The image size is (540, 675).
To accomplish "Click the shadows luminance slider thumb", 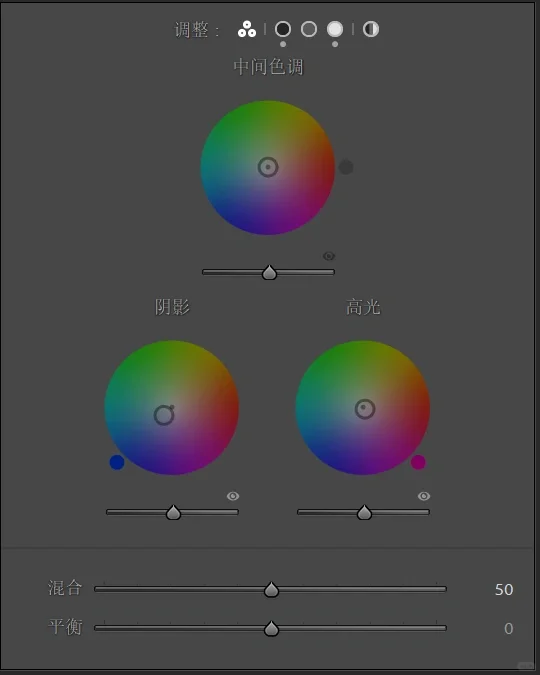I will [x=174, y=512].
